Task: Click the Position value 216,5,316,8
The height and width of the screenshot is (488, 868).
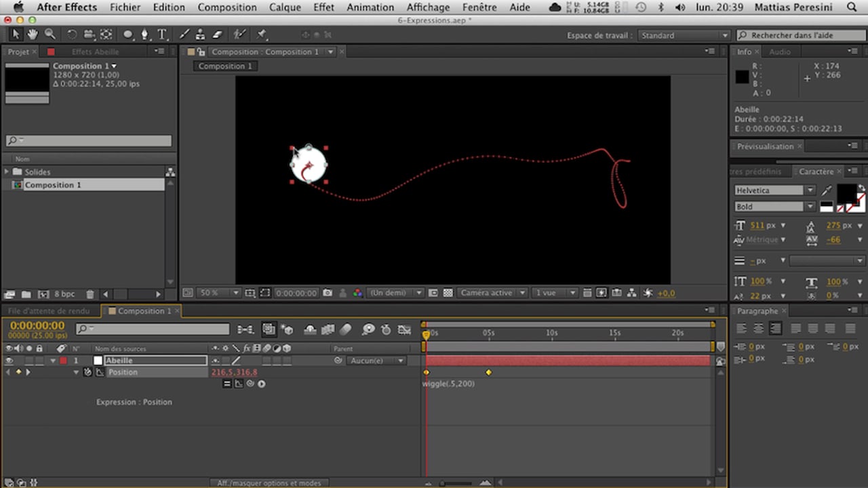Action: (x=234, y=372)
